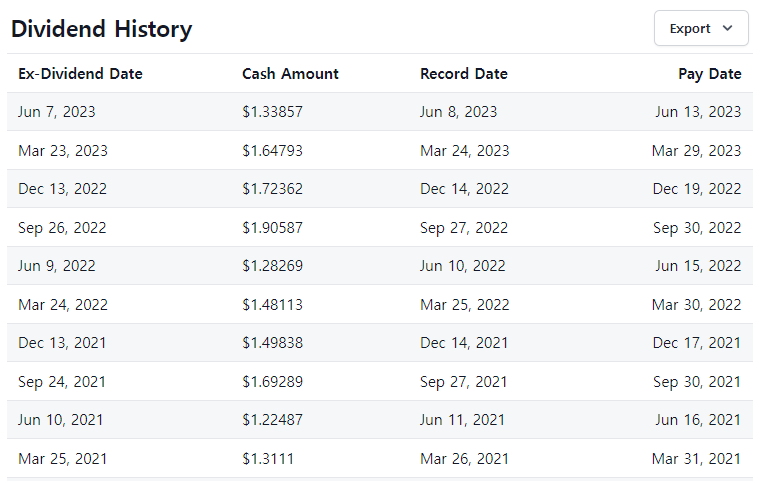The width and height of the screenshot is (757, 481).
Task: Select the Dec 13, 2022 ex-dividend date
Action: (62, 189)
